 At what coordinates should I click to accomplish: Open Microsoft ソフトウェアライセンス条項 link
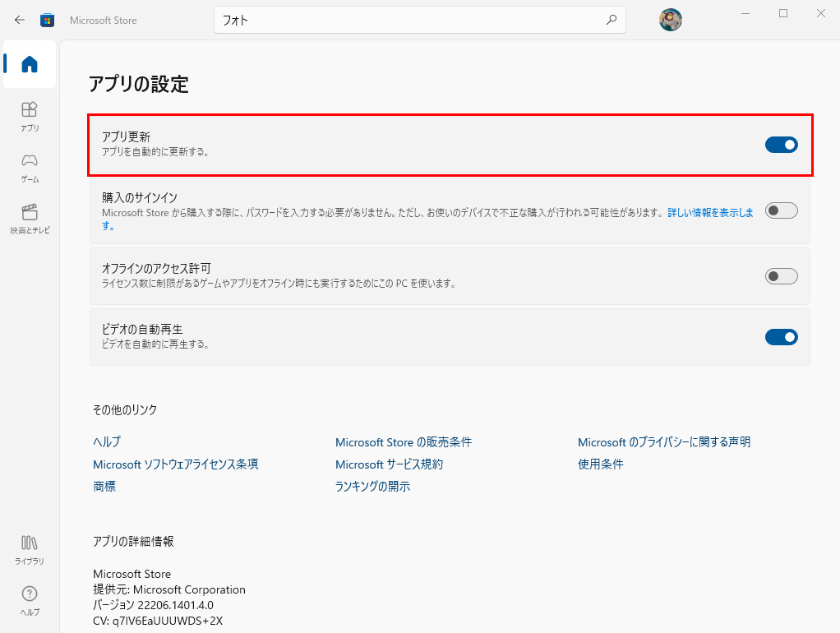(176, 464)
